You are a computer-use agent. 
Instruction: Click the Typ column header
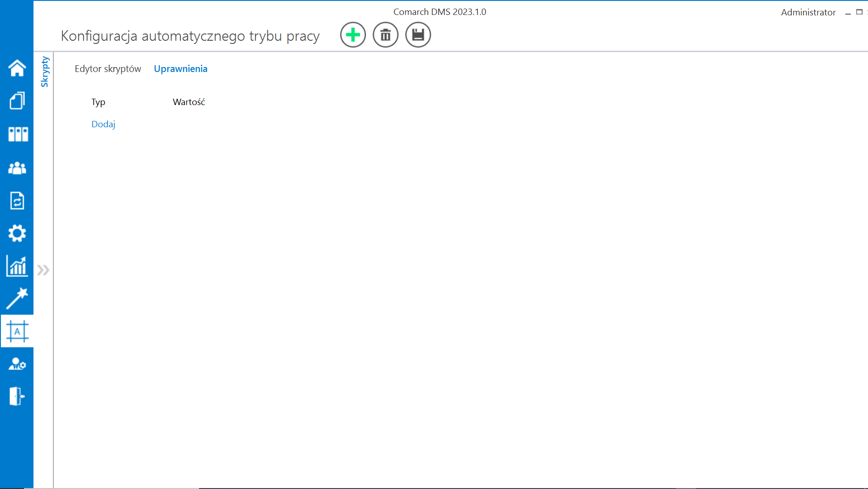(98, 102)
